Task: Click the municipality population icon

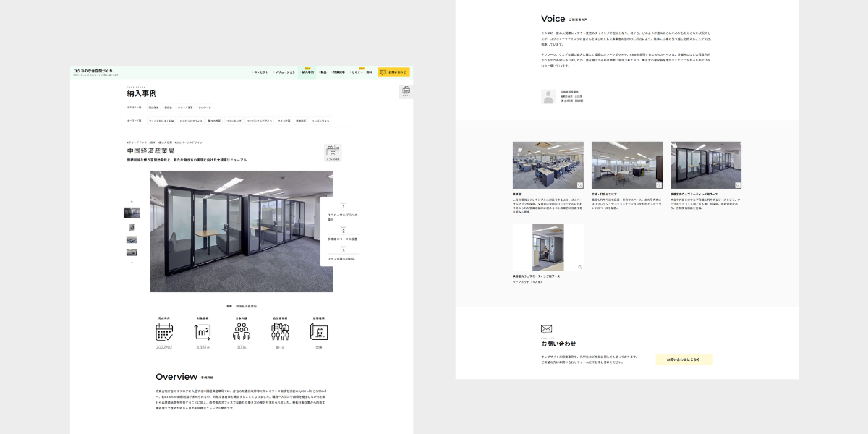Action: click(280, 332)
